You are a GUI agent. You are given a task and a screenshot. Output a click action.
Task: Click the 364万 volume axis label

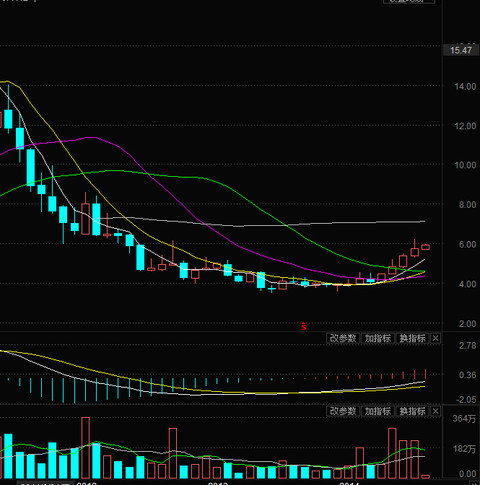[x=464, y=419]
